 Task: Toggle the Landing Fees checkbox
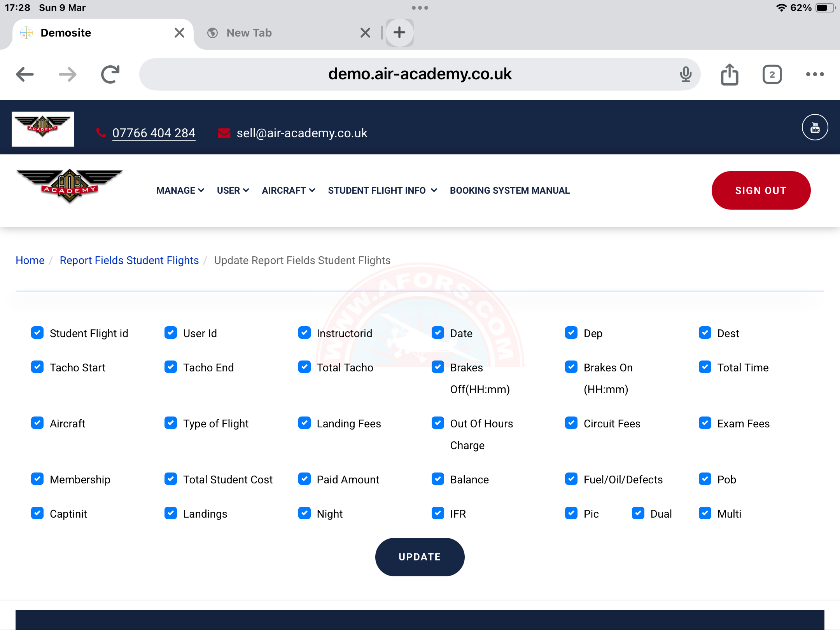(304, 423)
